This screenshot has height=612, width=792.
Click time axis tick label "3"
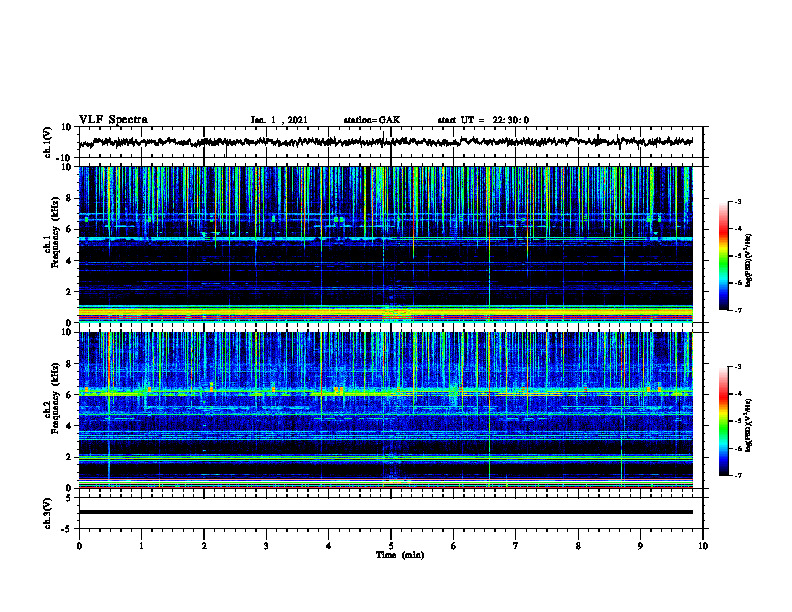click(266, 546)
